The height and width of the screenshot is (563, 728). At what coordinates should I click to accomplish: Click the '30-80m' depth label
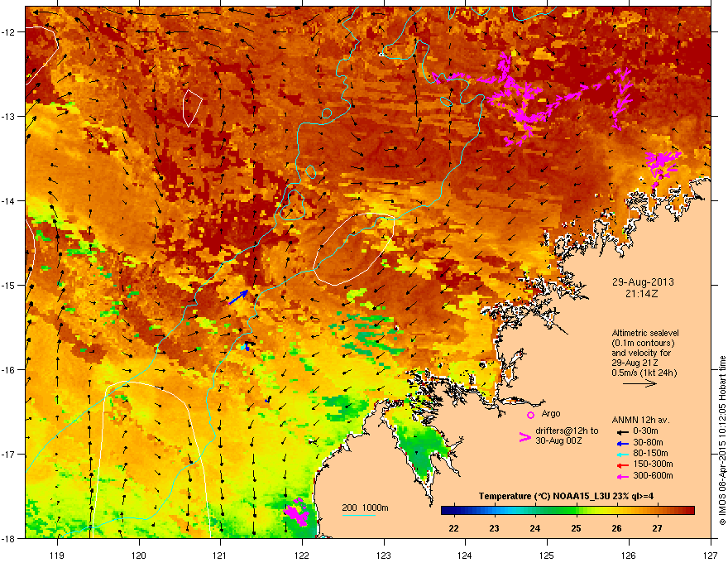[x=648, y=443]
